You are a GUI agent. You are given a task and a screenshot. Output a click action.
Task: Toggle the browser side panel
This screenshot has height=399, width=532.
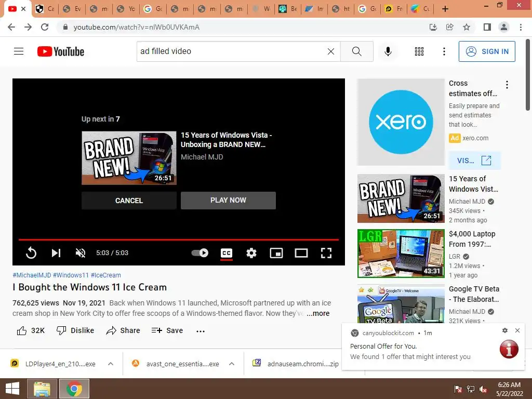(487, 27)
